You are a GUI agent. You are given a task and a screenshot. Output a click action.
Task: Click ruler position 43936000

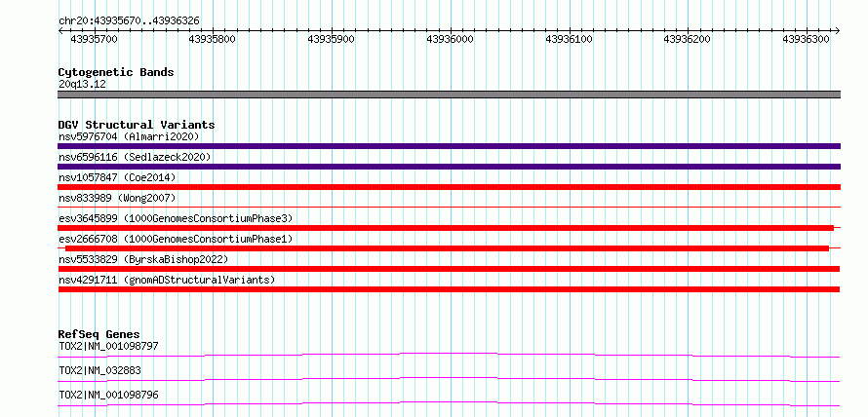click(450, 39)
